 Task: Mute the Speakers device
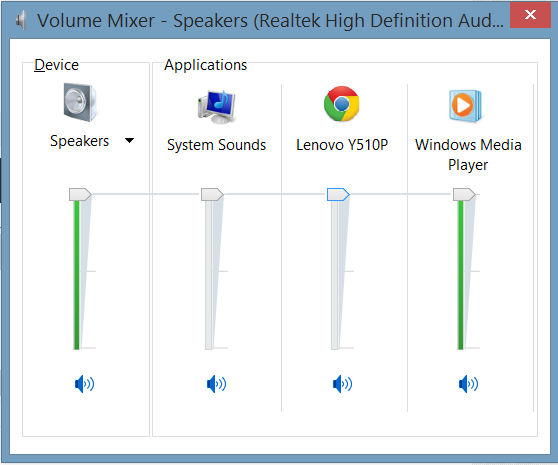click(x=84, y=384)
